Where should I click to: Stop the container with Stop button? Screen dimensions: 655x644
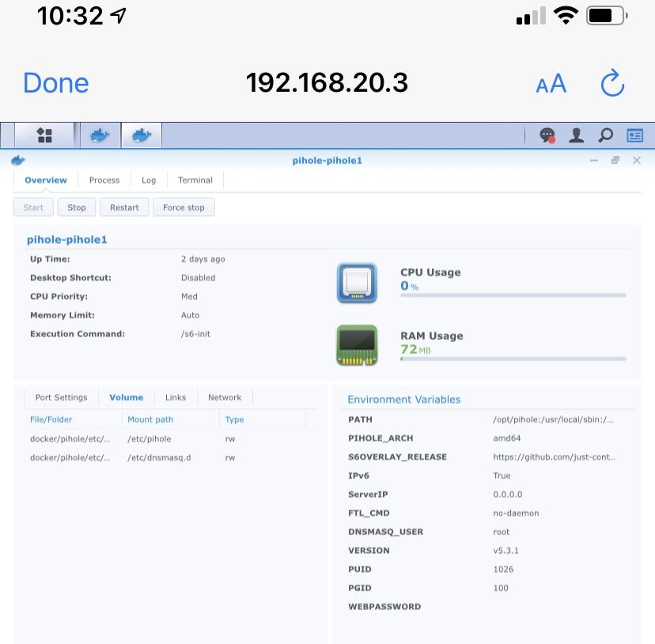click(77, 207)
